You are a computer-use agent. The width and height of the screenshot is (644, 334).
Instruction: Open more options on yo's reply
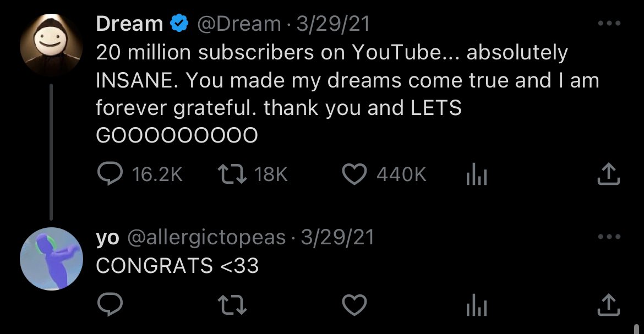click(609, 237)
